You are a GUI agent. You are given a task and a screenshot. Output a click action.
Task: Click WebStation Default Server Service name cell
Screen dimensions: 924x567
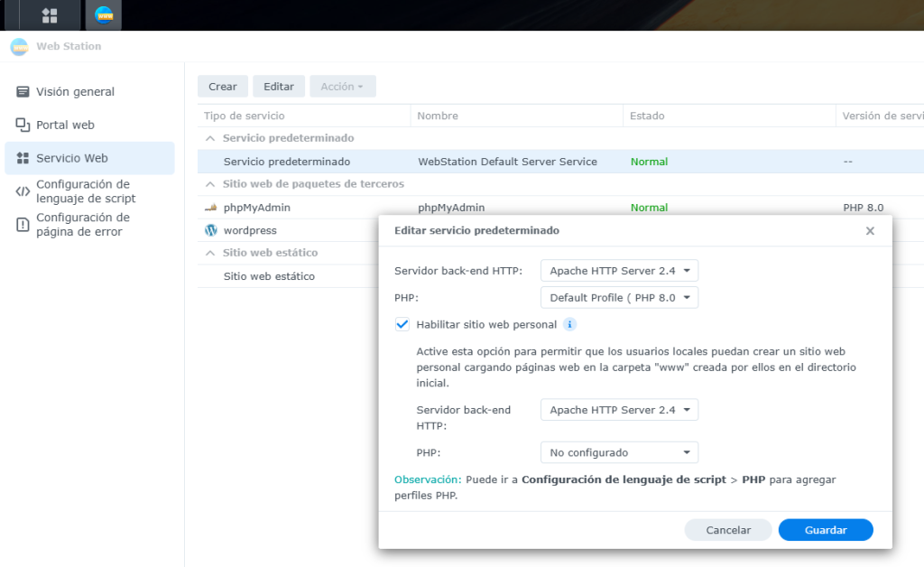click(507, 162)
